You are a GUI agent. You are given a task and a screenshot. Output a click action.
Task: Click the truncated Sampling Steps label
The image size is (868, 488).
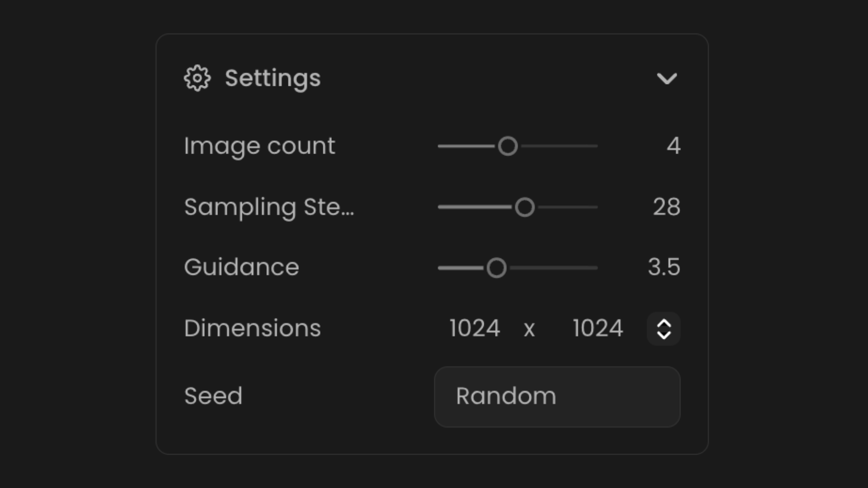click(x=269, y=207)
